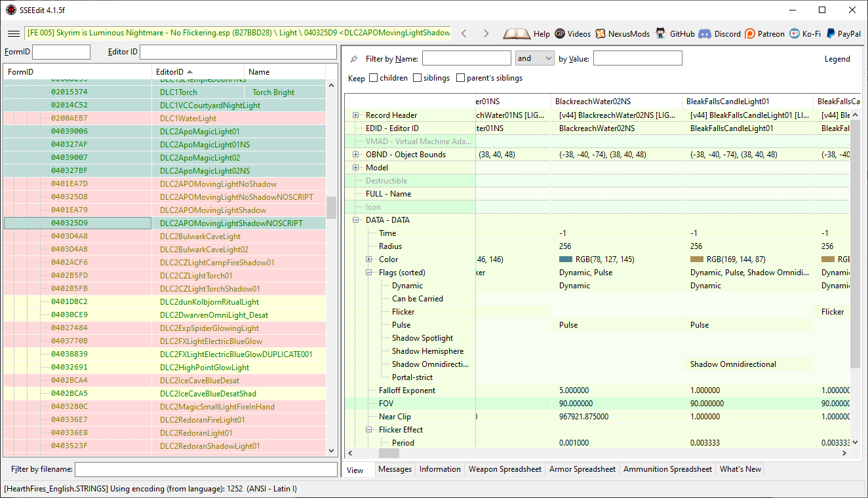Select the DLC2BulwarkCaveLight row
This screenshot has height=498, width=868.
click(x=165, y=237)
